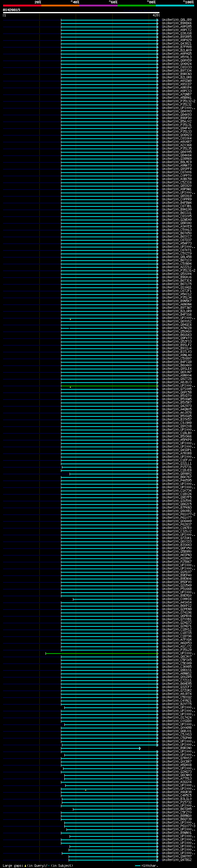Select hit UniRef100_Q4TBG2

[x=177, y=860]
